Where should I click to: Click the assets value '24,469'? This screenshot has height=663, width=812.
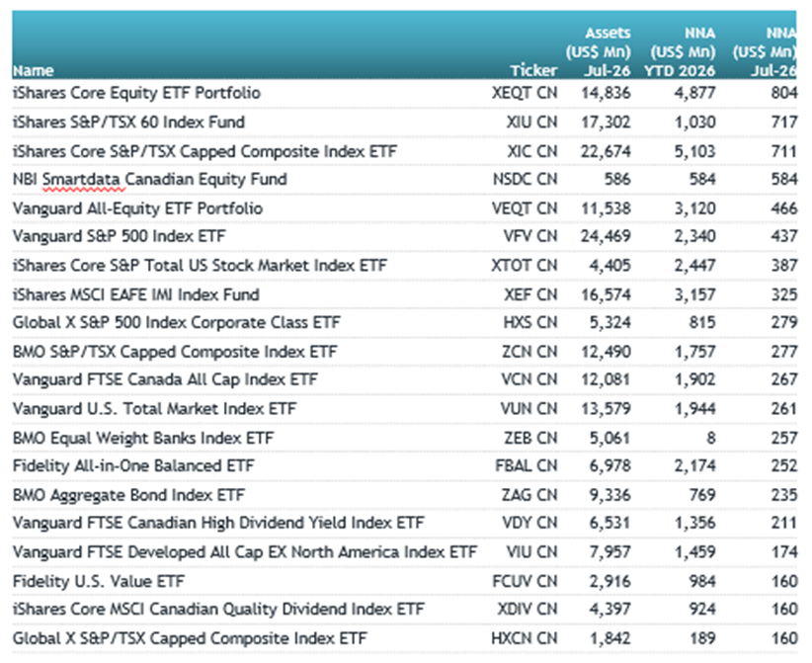tap(606, 236)
